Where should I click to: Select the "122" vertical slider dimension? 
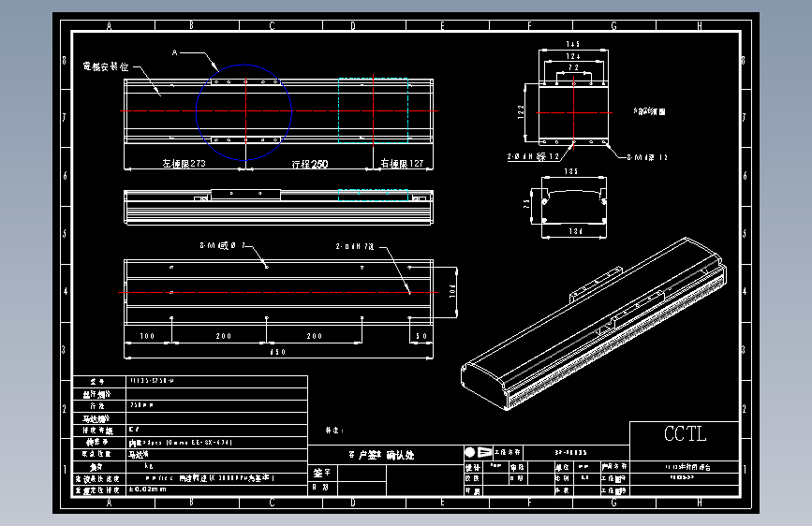[x=521, y=112]
